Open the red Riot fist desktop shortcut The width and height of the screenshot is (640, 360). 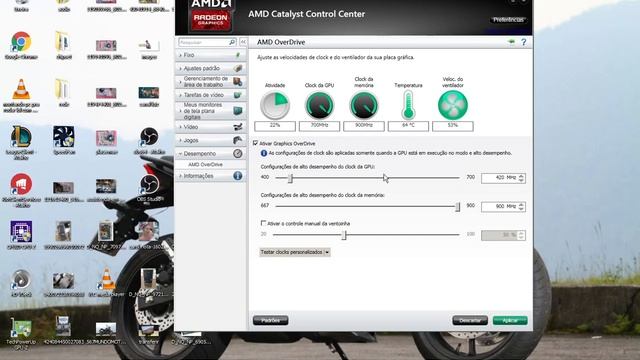(21, 184)
